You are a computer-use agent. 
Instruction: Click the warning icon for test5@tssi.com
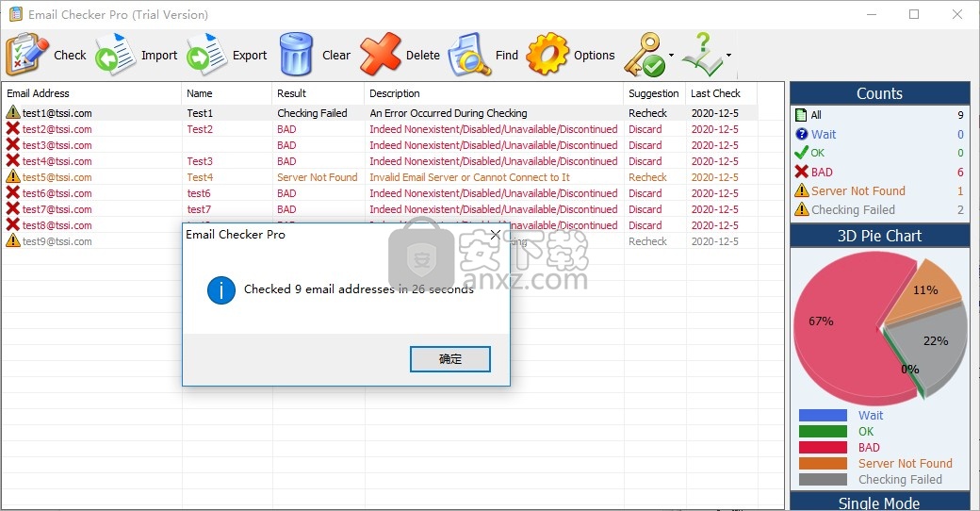pos(13,177)
